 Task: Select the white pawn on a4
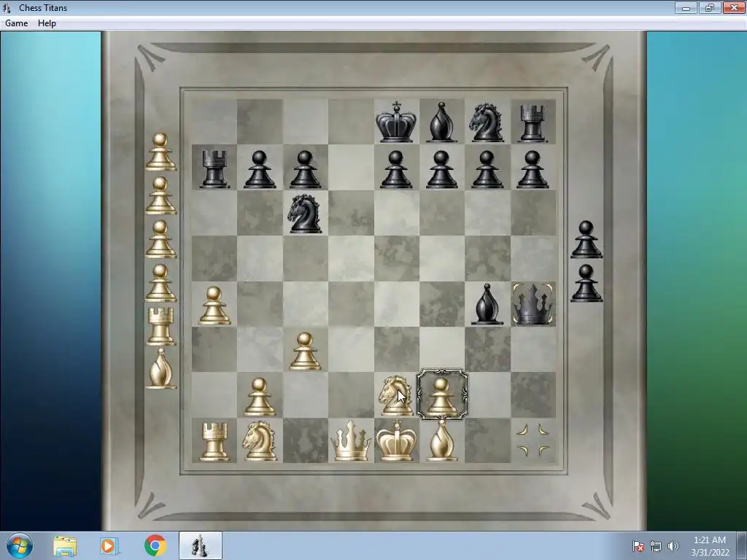pyautogui.click(x=214, y=306)
